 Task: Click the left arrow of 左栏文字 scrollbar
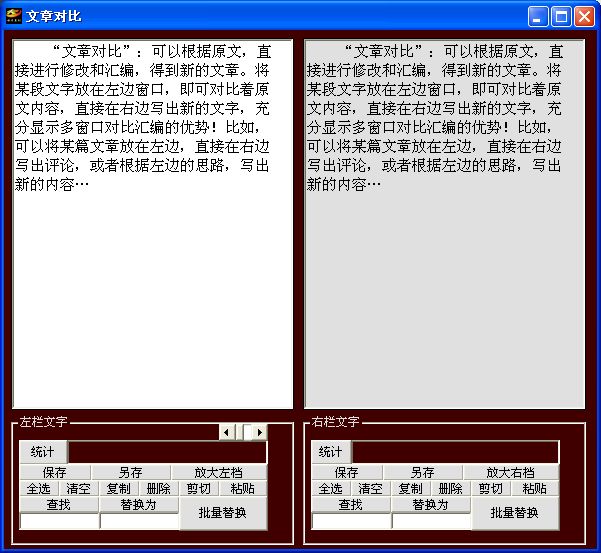coord(226,432)
